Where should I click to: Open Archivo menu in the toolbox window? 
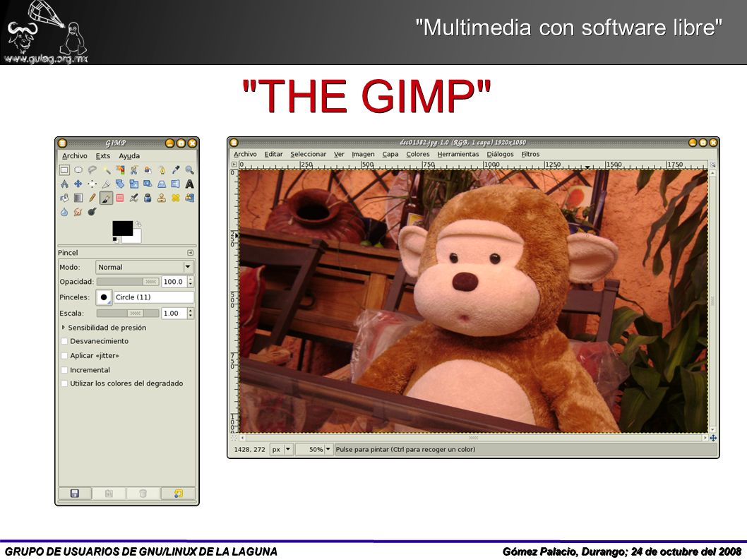(75, 156)
